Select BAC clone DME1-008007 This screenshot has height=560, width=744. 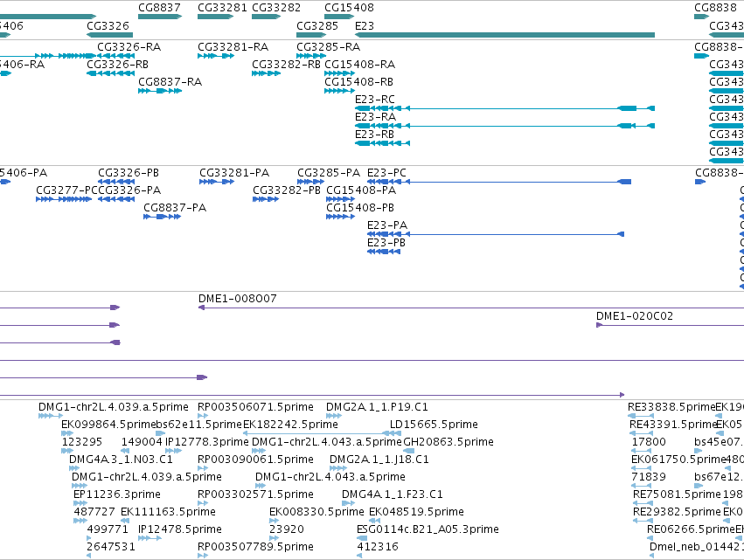coord(471,308)
